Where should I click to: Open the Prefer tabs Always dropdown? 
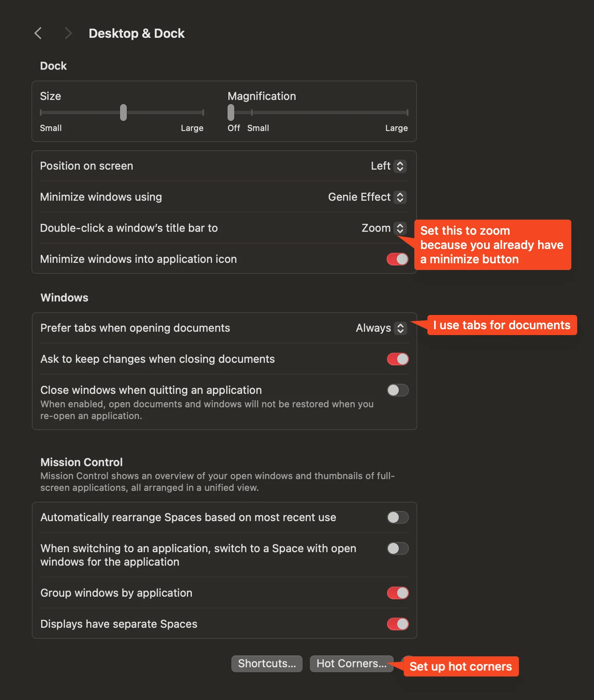click(x=381, y=328)
